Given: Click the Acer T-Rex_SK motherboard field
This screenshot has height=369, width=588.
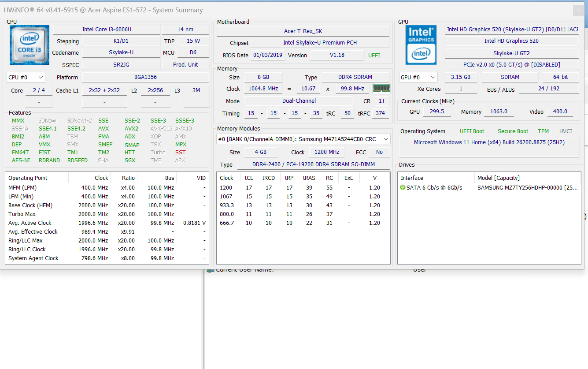Looking at the screenshot, I should 303,31.
